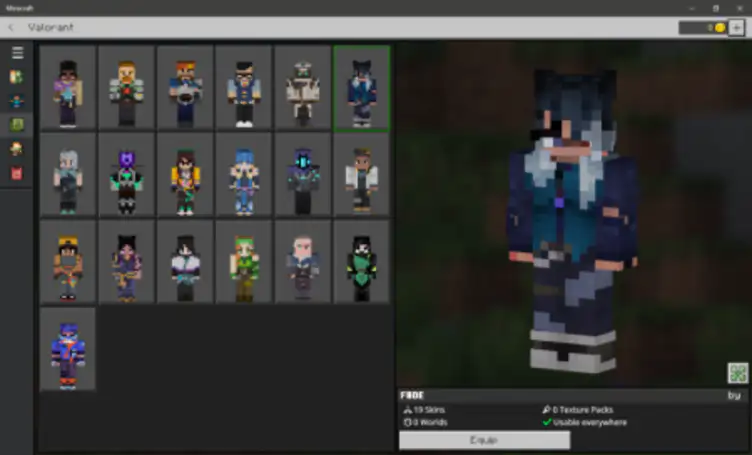The image size is (752, 455).
Task: Select the blue-haired skin in bright blue jacket
Action: pos(68,349)
